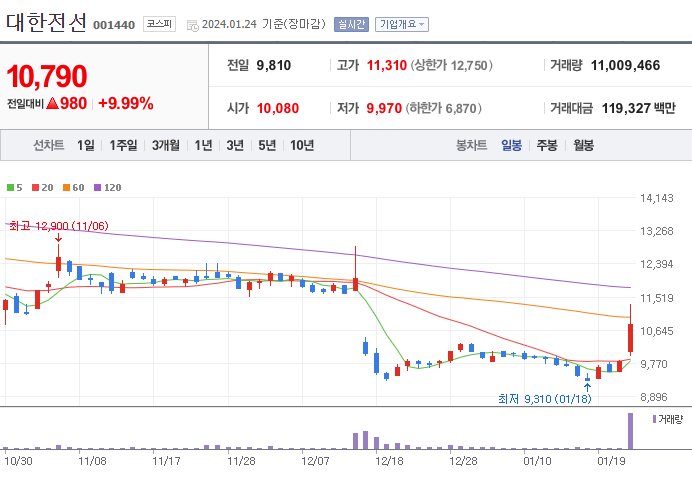The image size is (692, 485).
Task: Click the 11/28 date axis label
Action: point(241,461)
